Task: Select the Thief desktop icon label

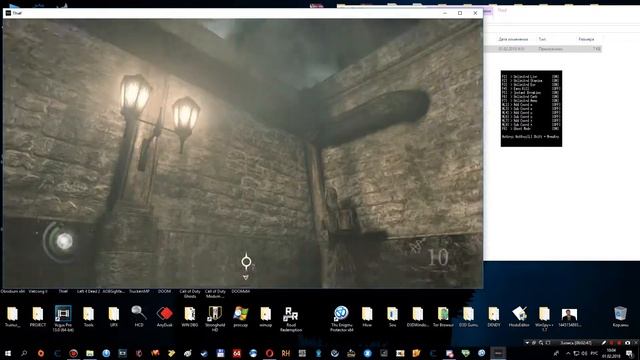Action: point(63,291)
